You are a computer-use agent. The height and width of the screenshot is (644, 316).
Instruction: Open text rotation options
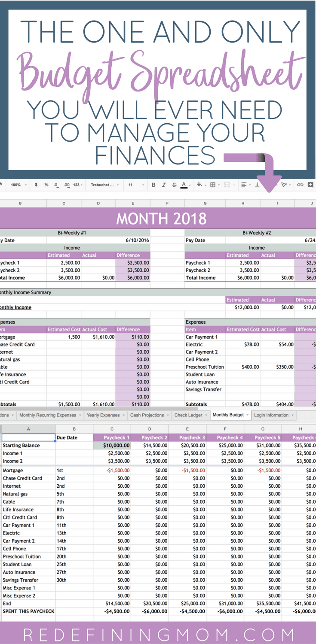tap(284, 185)
